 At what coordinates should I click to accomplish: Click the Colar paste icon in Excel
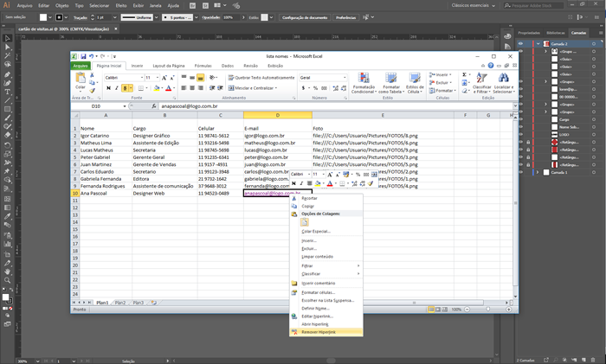[x=81, y=79]
